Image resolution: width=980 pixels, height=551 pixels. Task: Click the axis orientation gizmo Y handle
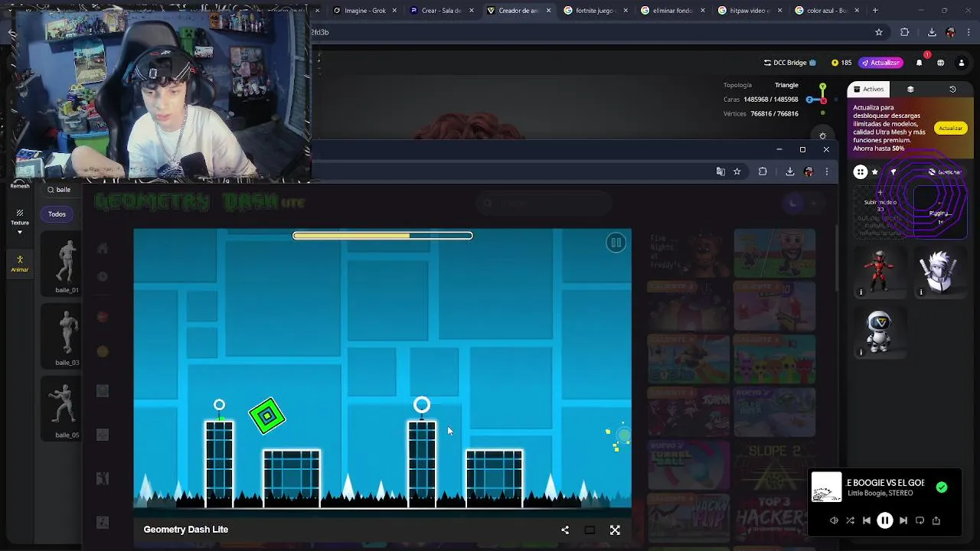tap(822, 87)
